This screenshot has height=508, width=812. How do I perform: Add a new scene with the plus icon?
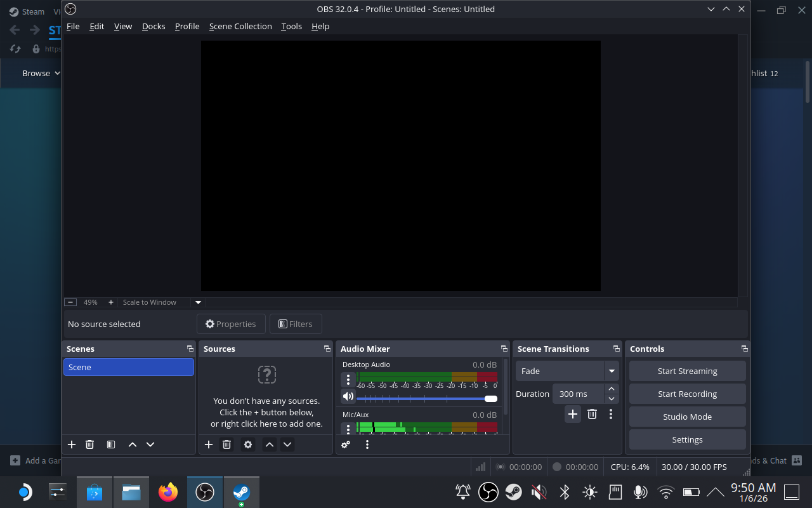72,444
